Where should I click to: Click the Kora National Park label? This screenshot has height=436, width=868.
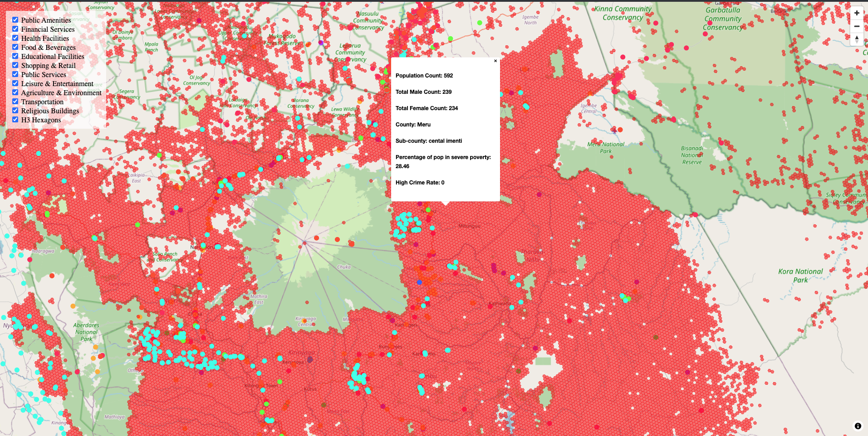(800, 276)
